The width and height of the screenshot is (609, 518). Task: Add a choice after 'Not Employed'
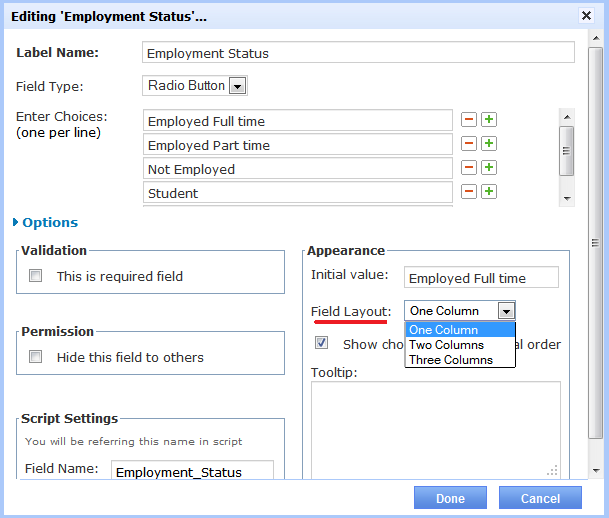click(x=489, y=168)
